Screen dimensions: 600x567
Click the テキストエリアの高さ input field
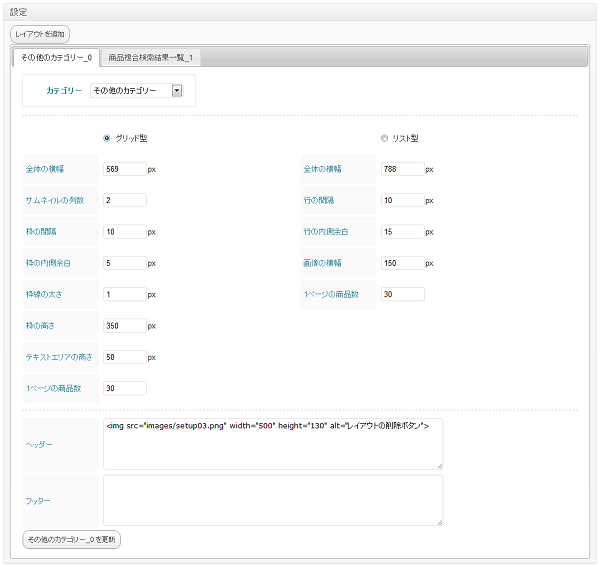pos(125,357)
